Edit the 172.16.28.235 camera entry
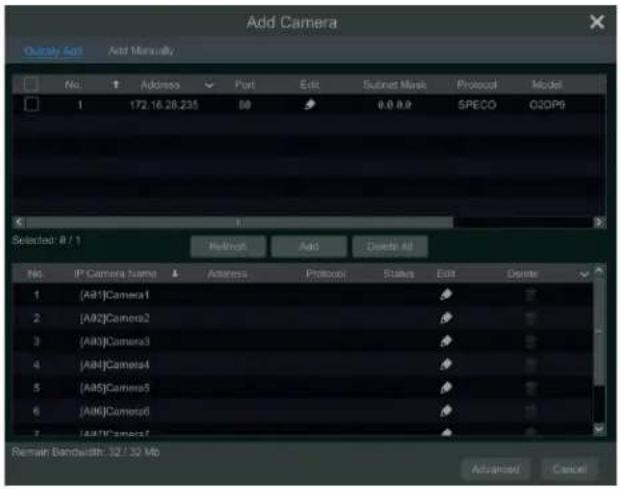 click(310, 105)
